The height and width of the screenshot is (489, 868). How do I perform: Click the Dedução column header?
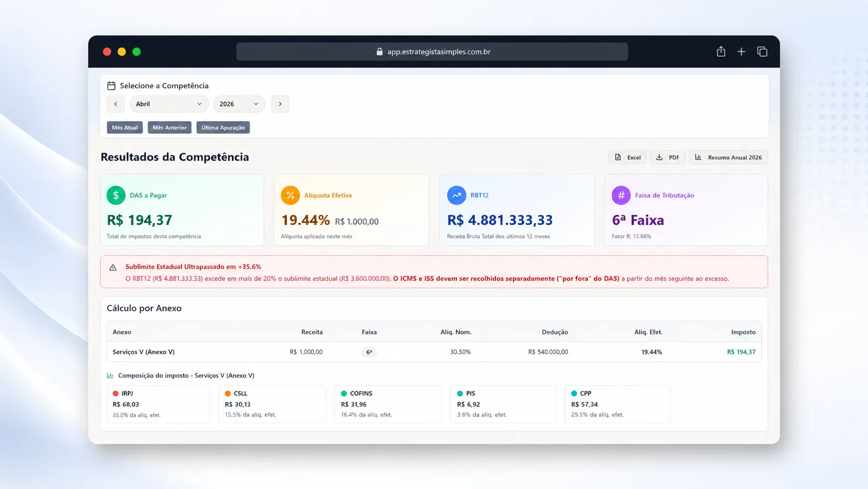click(x=555, y=332)
